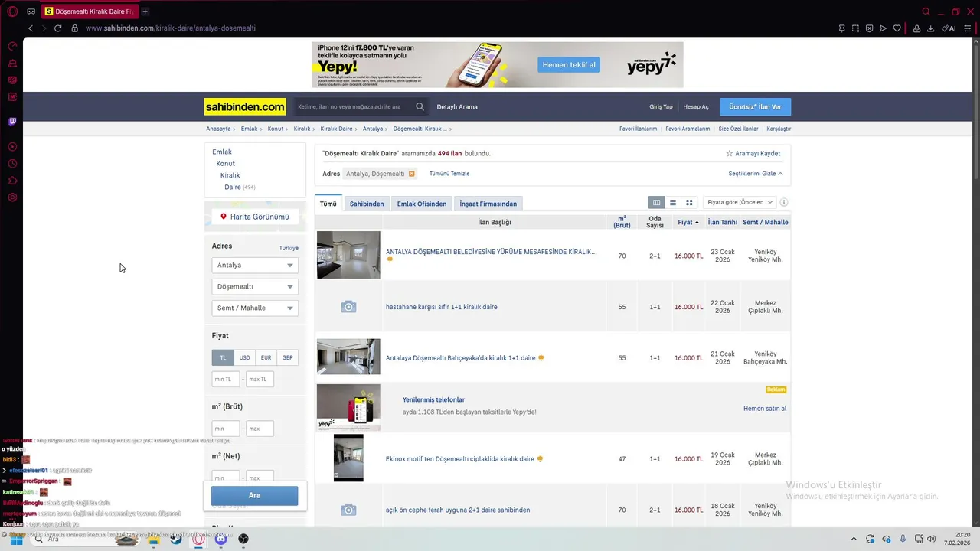Click the site keyword search field

click(354, 107)
